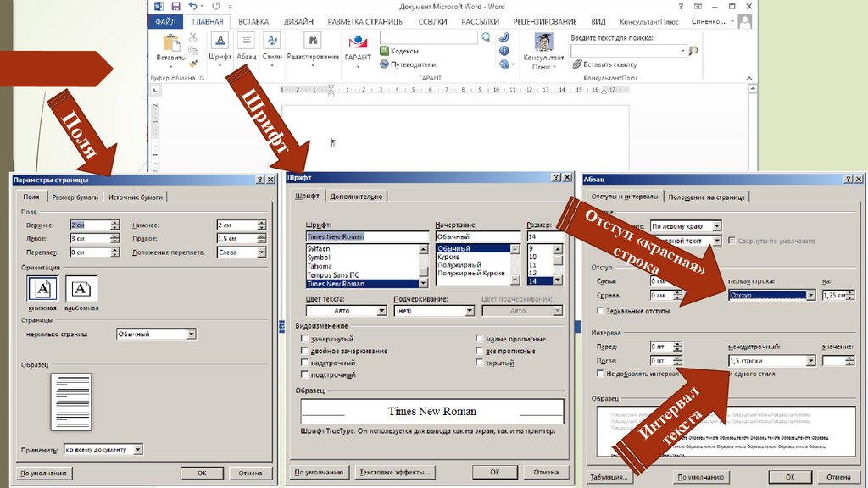
Task: Click the Верхнее margin stepper arrows
Action: [114, 225]
